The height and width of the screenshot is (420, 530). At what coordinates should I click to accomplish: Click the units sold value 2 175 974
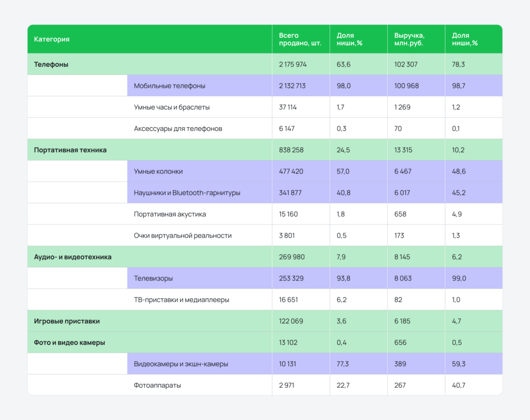pos(292,65)
